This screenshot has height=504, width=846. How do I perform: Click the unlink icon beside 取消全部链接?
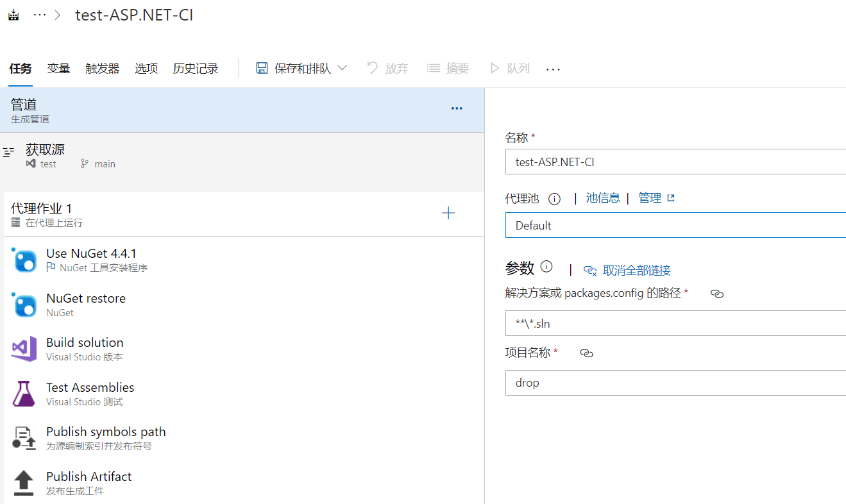click(x=590, y=271)
